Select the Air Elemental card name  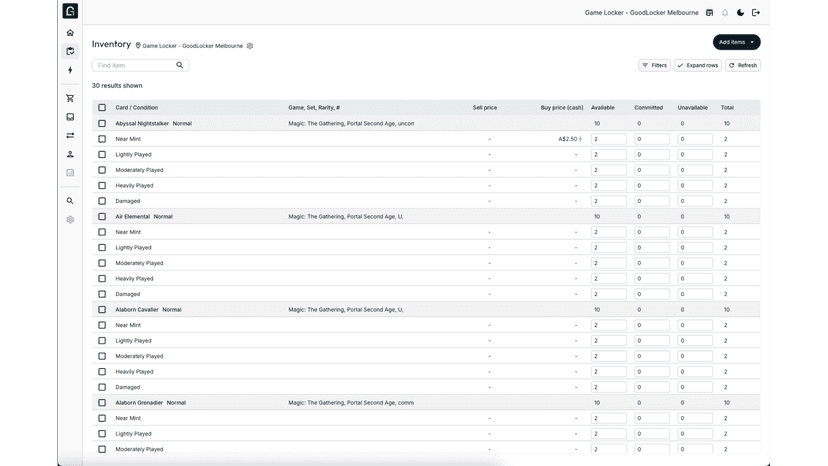(x=133, y=217)
